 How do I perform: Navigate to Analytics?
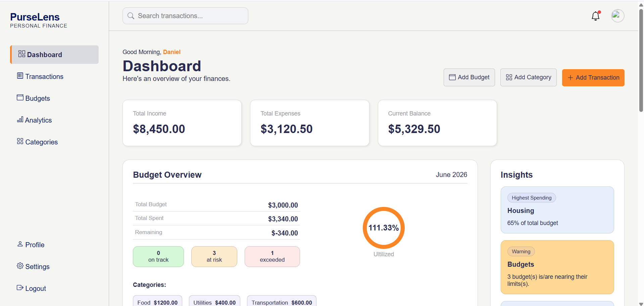coord(54,120)
